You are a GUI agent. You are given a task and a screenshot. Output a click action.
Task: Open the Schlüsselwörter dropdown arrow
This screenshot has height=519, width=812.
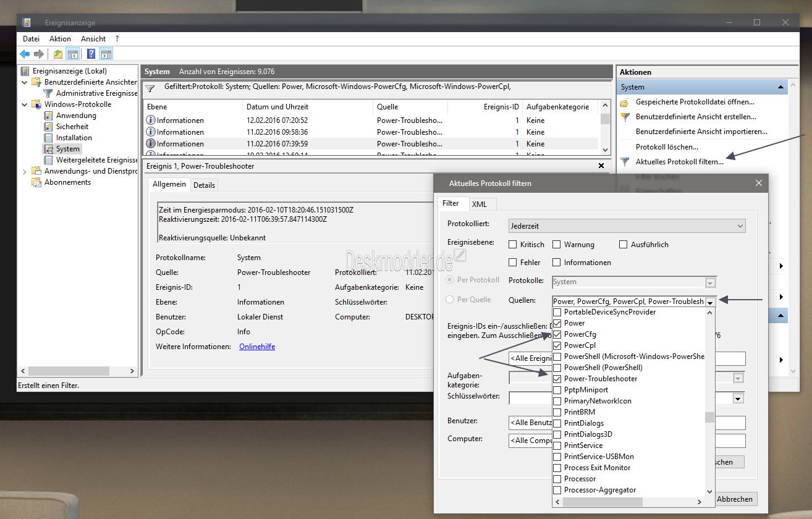click(x=738, y=399)
